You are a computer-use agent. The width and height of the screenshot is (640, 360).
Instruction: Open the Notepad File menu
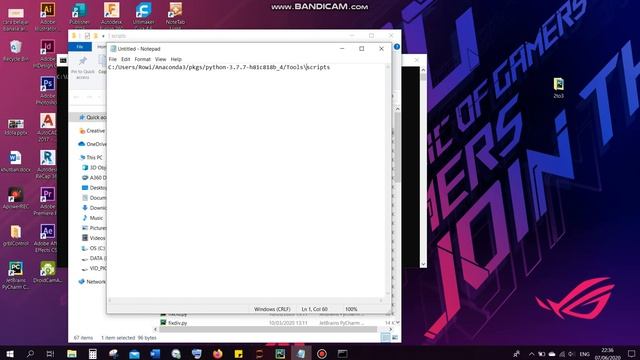coord(112,59)
